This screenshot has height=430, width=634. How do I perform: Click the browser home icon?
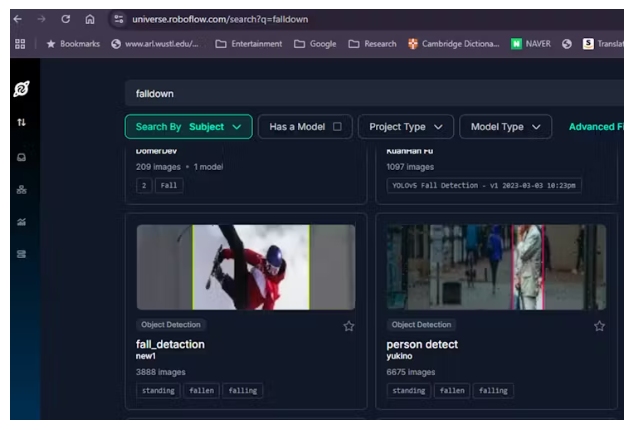pyautogui.click(x=90, y=19)
